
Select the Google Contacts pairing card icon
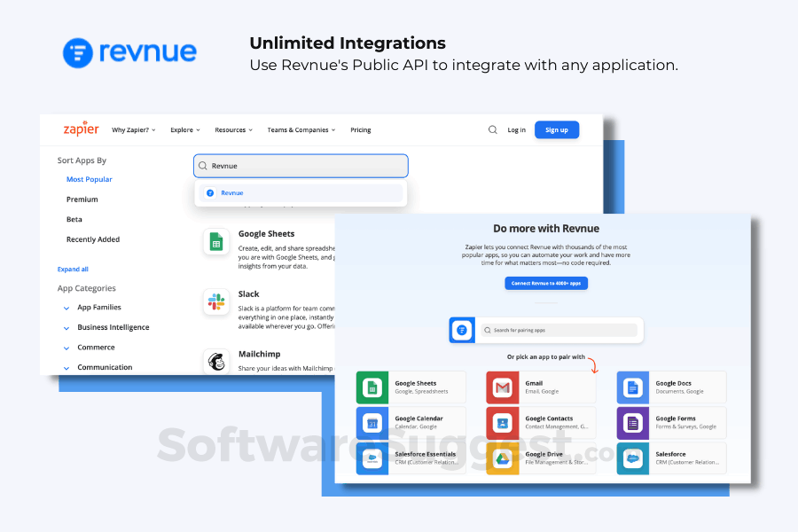point(503,423)
